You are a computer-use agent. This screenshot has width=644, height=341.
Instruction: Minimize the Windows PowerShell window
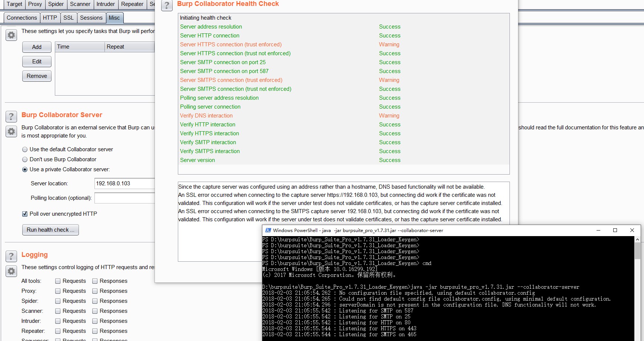click(598, 230)
